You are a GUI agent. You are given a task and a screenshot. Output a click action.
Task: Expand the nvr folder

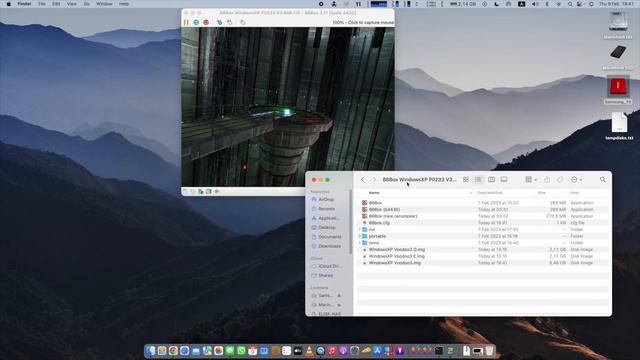click(359, 230)
